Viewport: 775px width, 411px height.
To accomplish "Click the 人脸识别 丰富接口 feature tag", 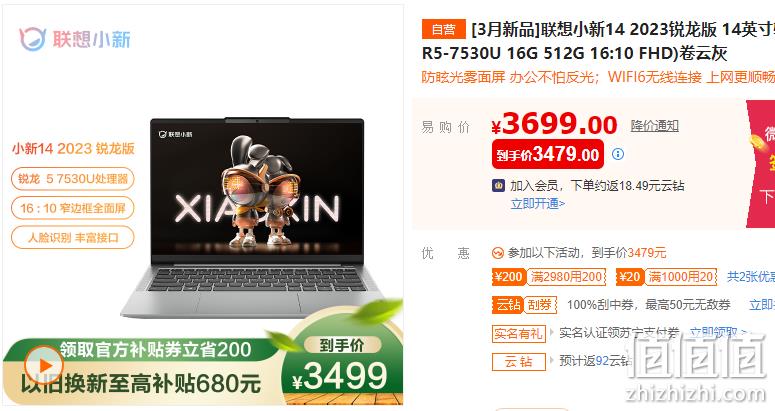I will click(x=73, y=237).
